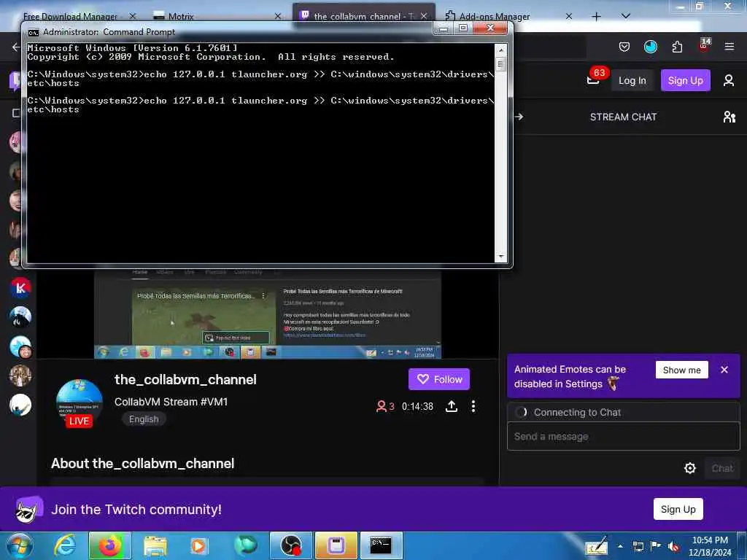Share the stream using upload icon

tap(451, 406)
